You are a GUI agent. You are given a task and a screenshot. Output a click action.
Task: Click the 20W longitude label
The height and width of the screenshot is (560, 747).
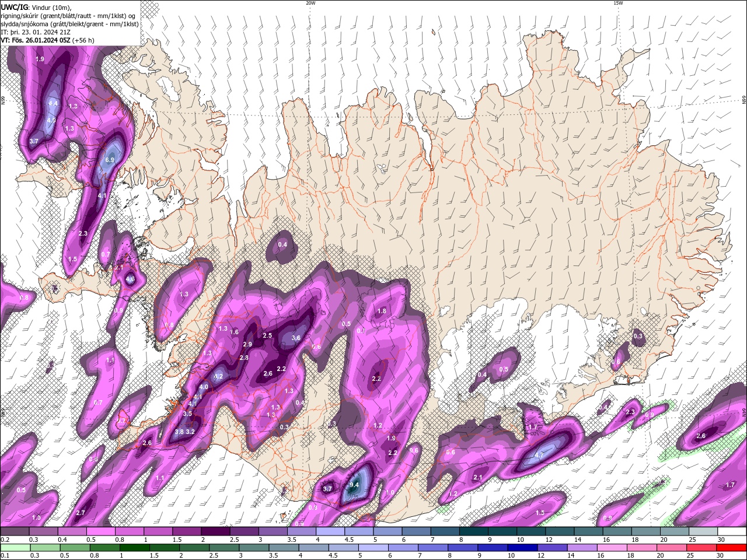pos(310,3)
